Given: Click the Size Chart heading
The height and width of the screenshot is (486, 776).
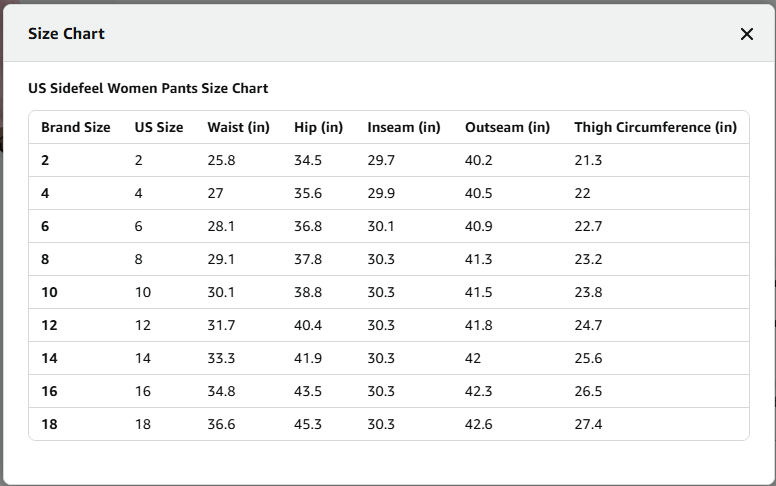Looking at the screenshot, I should pos(66,34).
